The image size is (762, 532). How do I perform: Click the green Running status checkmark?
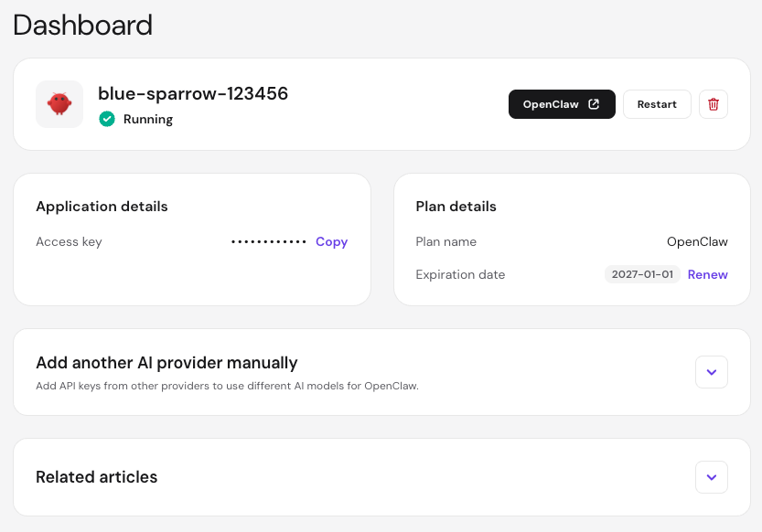pyautogui.click(x=107, y=119)
